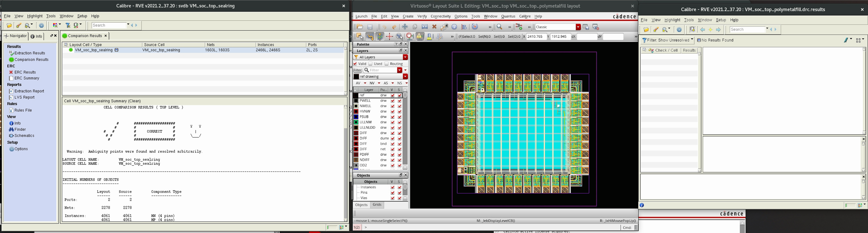Screen dimensions: 868x233
Task: Select the Copy tool in Virtuoso
Action: pos(415,27)
